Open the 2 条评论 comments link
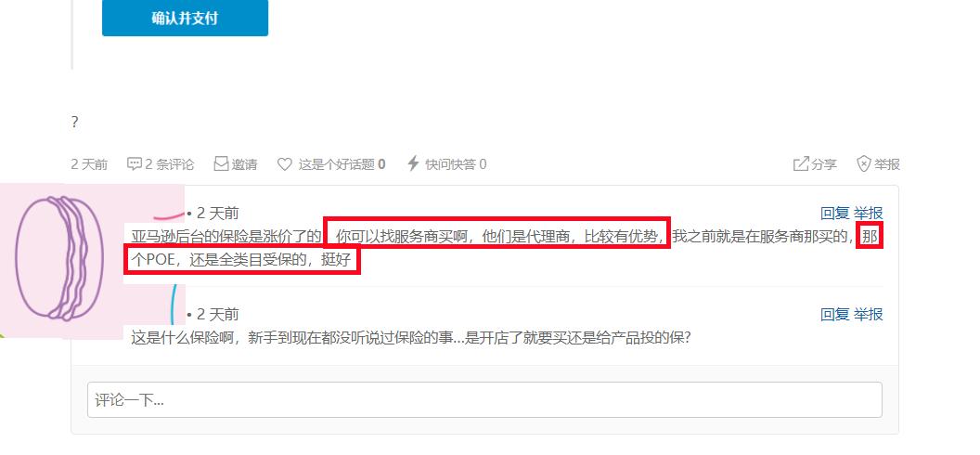980x455 pixels. [170, 164]
